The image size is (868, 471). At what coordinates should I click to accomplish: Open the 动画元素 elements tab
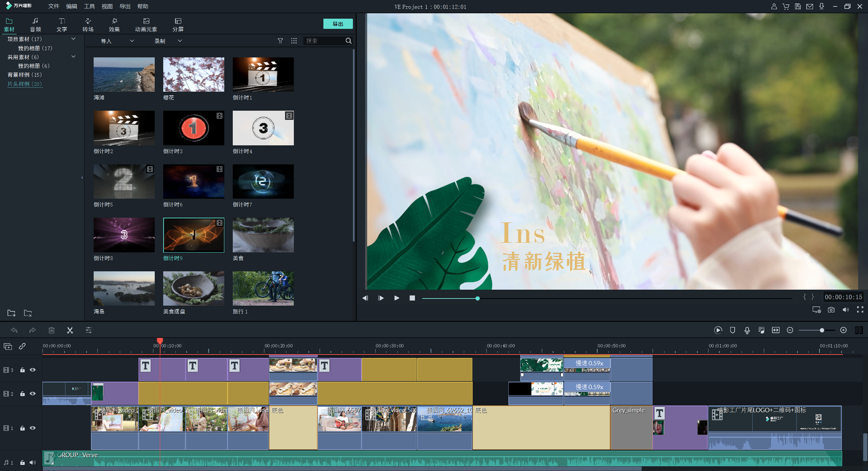click(146, 25)
